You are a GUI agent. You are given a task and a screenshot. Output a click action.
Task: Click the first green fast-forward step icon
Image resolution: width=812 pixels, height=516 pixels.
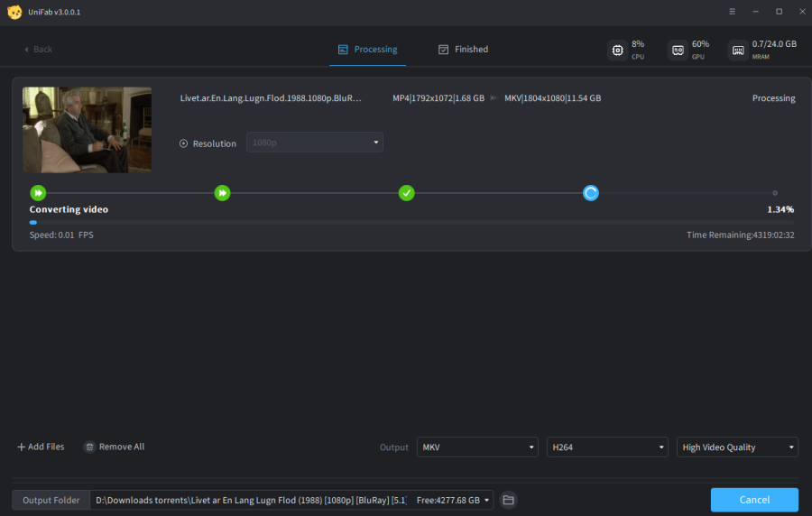pyautogui.click(x=38, y=193)
